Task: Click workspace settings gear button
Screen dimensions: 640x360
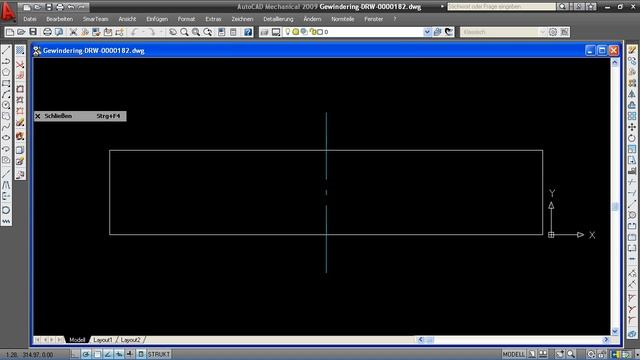Action: pos(553,32)
